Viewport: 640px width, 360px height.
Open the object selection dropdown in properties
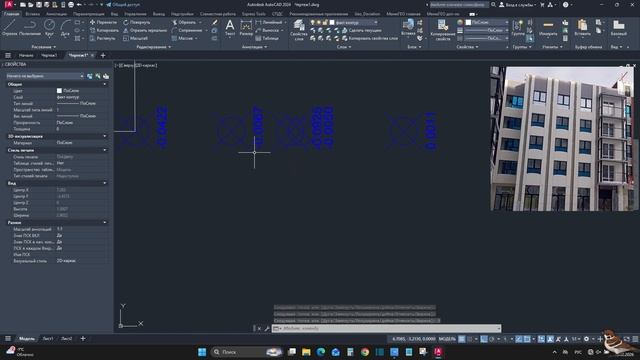coord(45,76)
